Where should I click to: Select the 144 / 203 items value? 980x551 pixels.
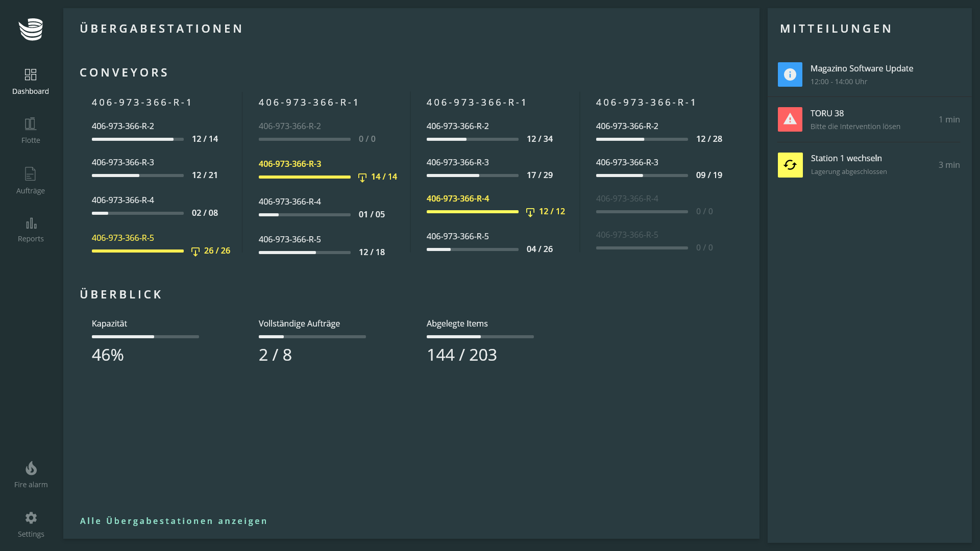(x=462, y=355)
